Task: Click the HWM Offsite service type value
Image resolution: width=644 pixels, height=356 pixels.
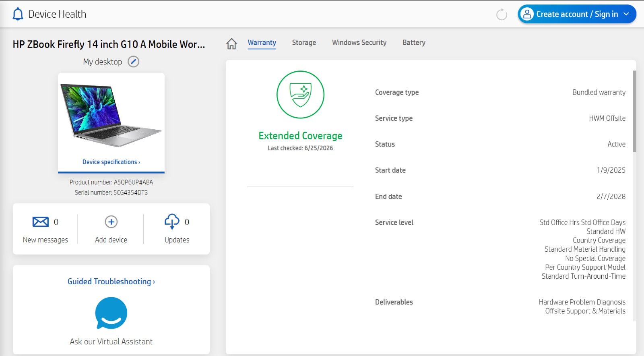Action: pyautogui.click(x=607, y=118)
